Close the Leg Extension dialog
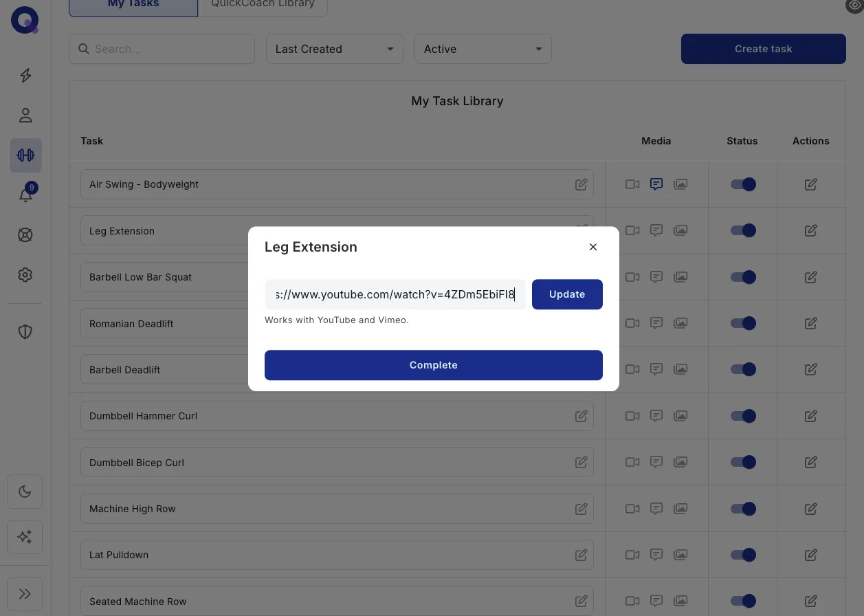Image resolution: width=864 pixels, height=616 pixels. [593, 247]
